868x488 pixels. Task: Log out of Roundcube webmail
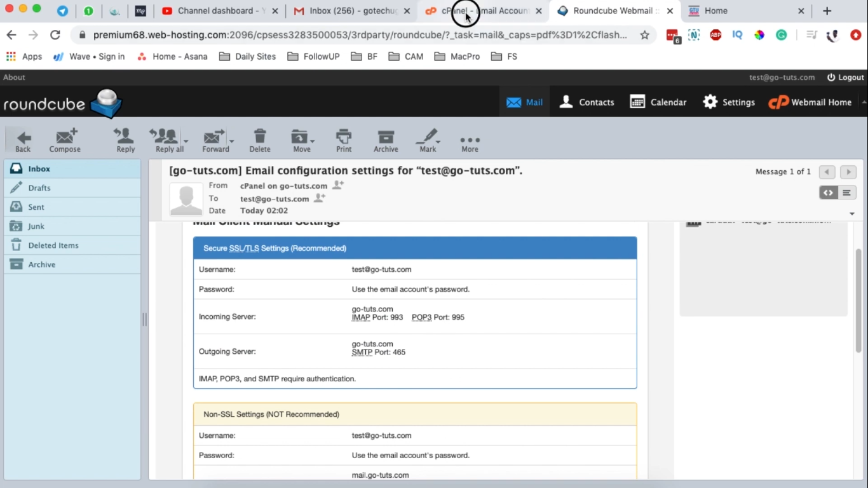(x=845, y=77)
